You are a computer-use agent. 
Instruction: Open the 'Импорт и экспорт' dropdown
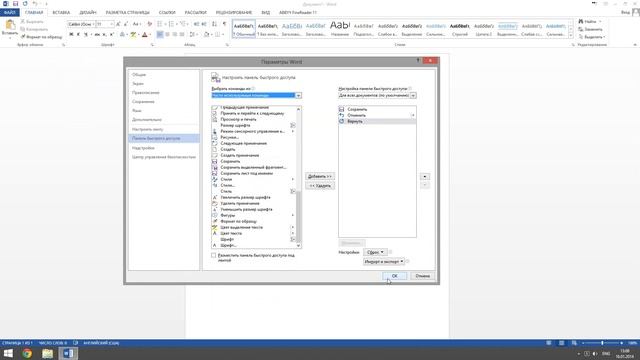coord(384,261)
